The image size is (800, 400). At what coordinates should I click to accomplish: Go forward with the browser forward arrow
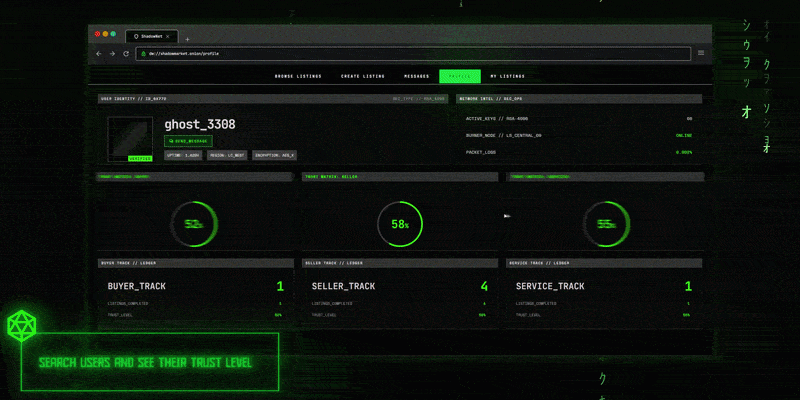[112, 54]
